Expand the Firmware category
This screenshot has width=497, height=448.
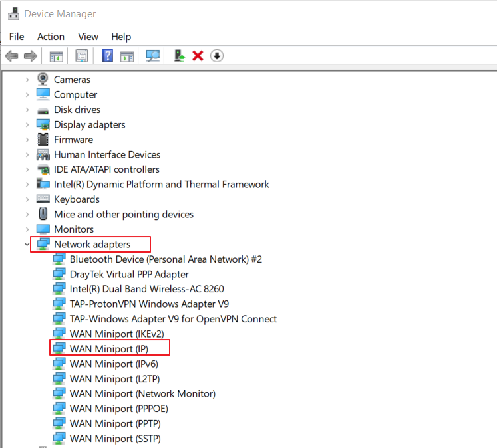click(27, 140)
